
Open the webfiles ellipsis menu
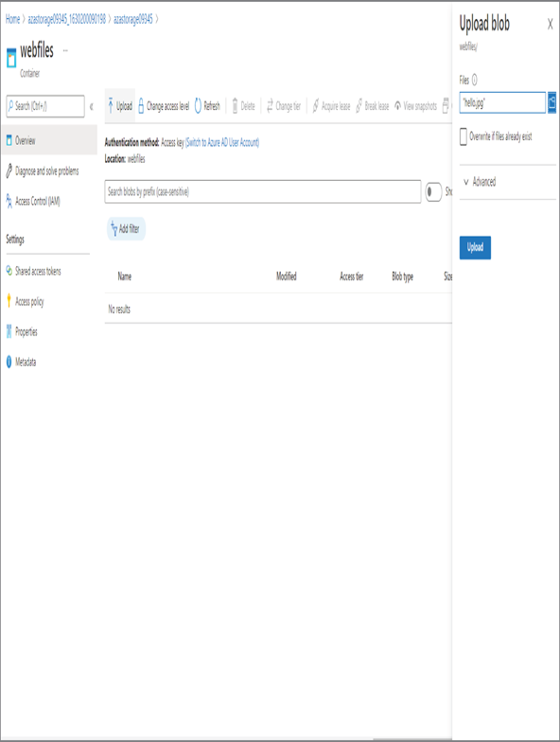pyautogui.click(x=65, y=50)
